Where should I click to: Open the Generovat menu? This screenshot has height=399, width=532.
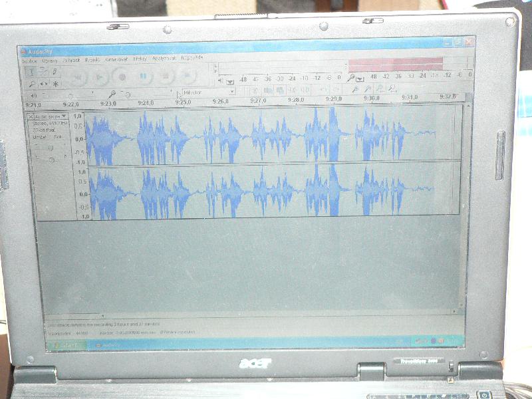[x=116, y=59]
